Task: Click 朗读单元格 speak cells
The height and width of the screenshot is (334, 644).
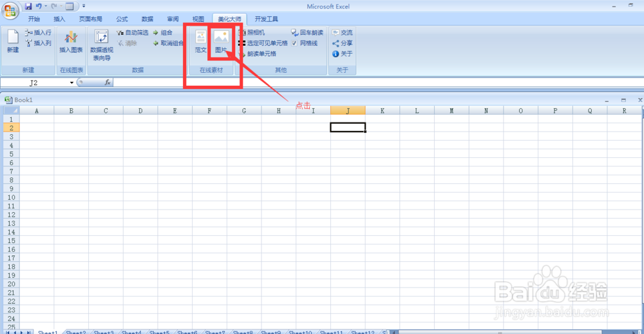Action: (x=257, y=54)
